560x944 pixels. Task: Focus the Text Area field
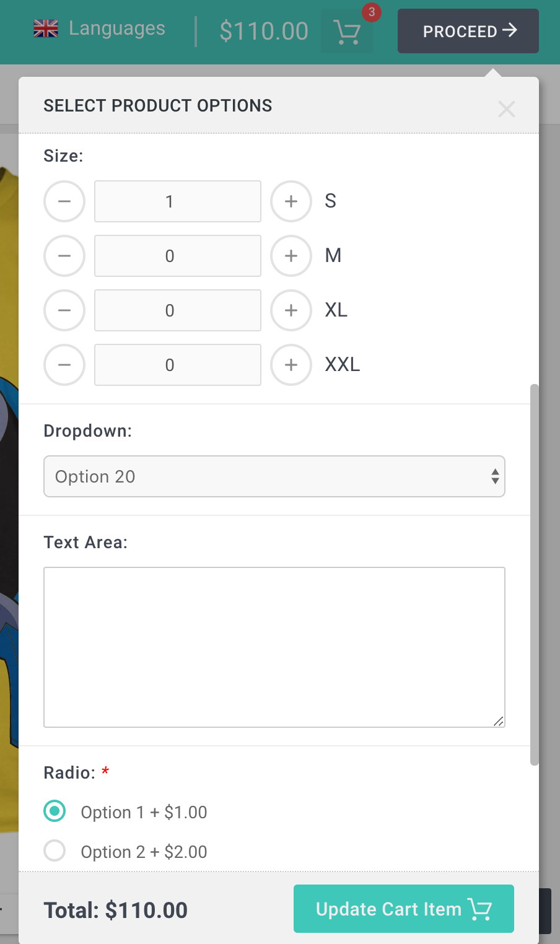point(274,647)
